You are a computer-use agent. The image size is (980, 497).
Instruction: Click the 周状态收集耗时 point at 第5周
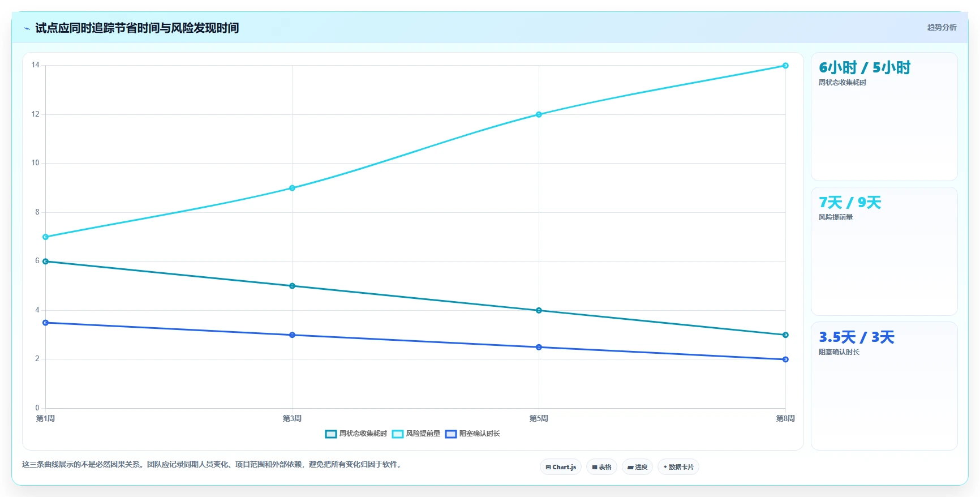[539, 310]
